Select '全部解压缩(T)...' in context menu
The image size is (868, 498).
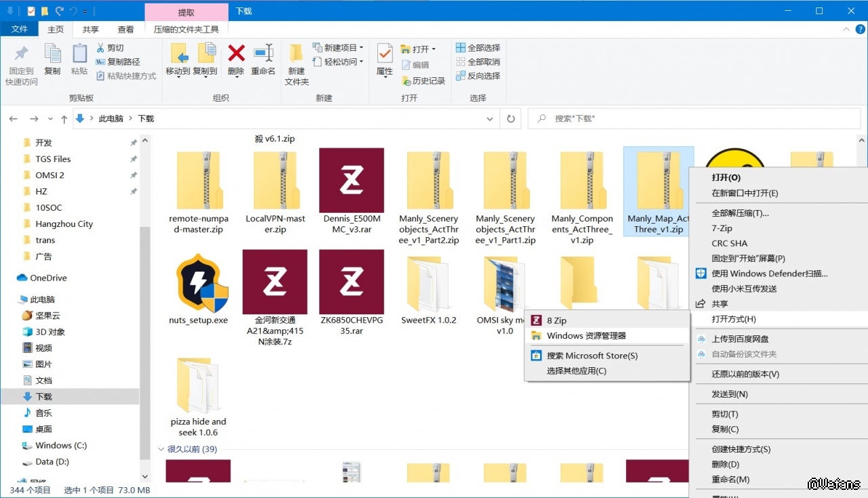pos(740,213)
